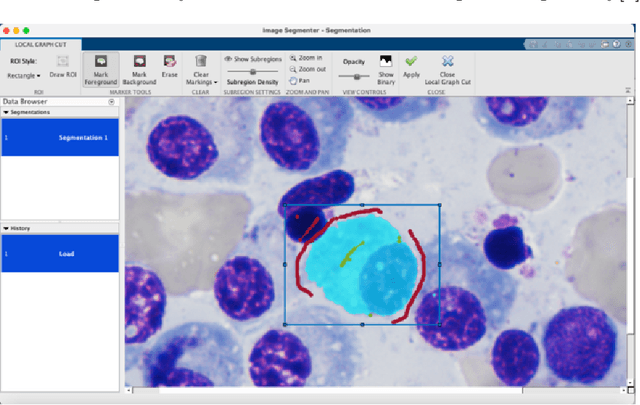Click the scroll up arrow of image view
This screenshot has width=640, height=405.
pyautogui.click(x=630, y=100)
